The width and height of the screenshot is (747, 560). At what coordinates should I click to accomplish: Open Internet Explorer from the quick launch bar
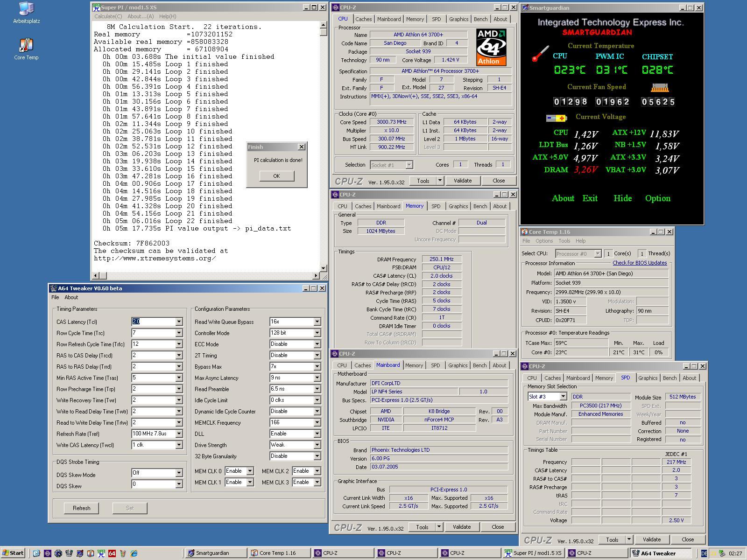[x=134, y=553]
